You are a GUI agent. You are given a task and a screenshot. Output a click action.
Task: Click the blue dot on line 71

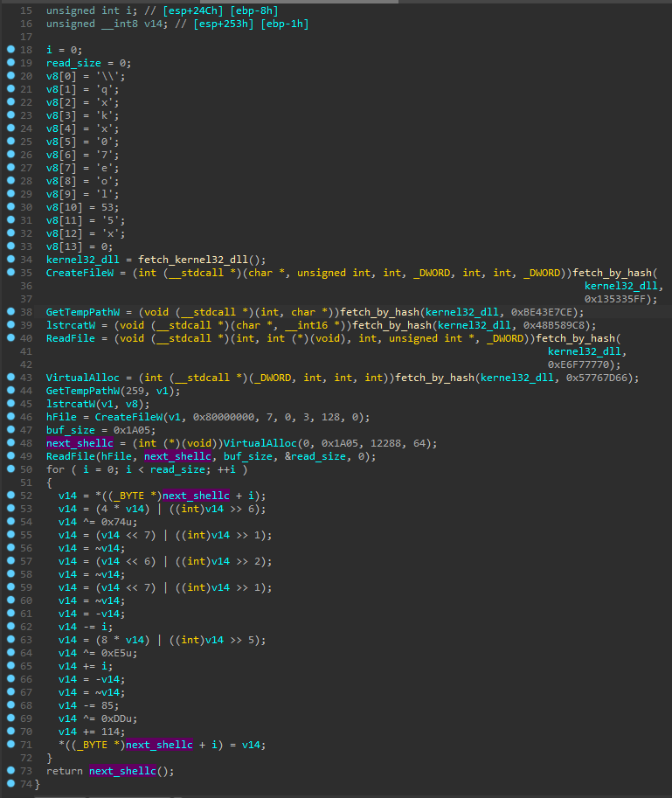click(10, 745)
